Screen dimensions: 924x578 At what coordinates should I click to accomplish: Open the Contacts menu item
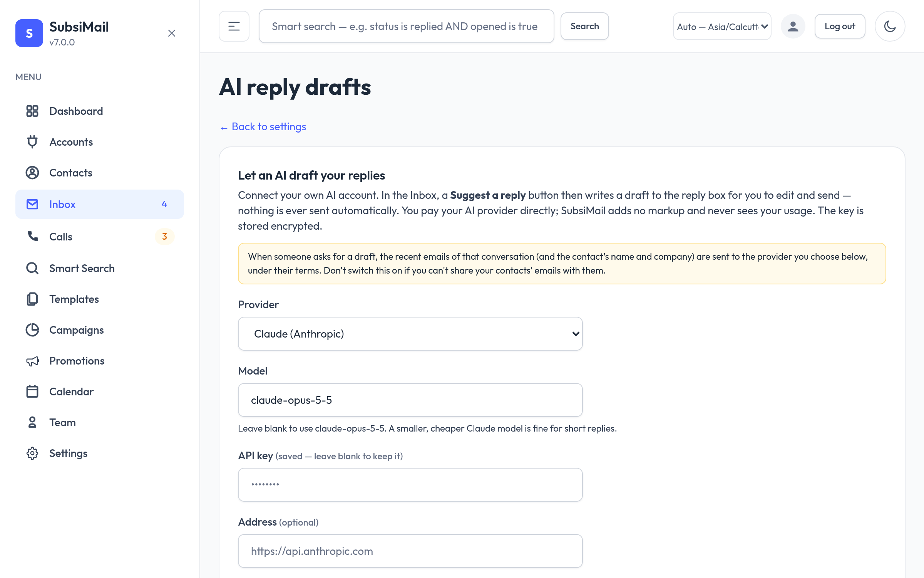(100, 173)
